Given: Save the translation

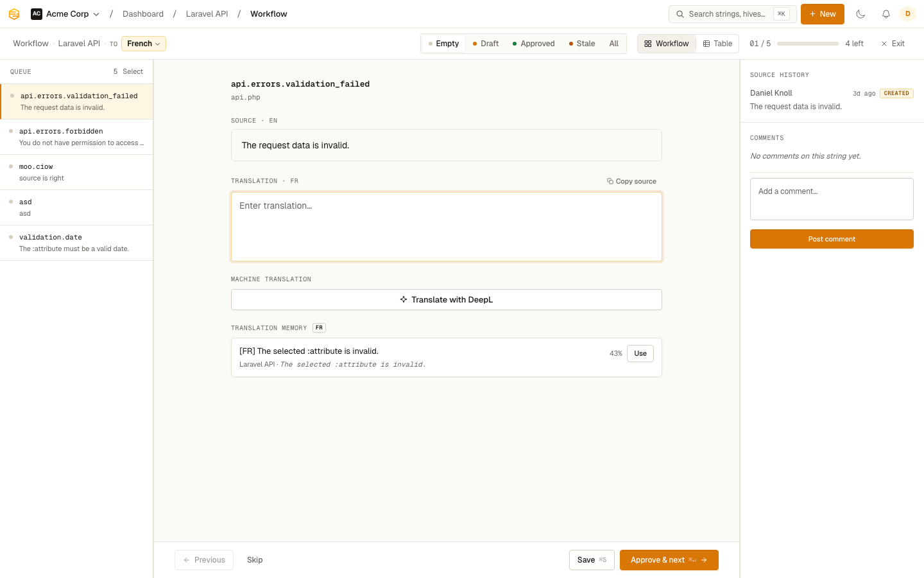Looking at the screenshot, I should [592, 560].
